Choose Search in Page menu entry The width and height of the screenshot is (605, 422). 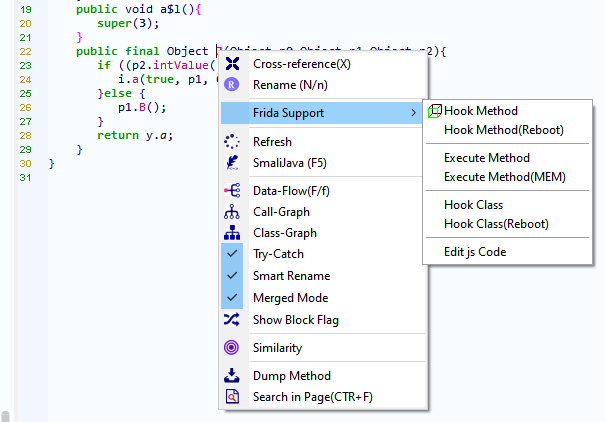pyautogui.click(x=315, y=397)
